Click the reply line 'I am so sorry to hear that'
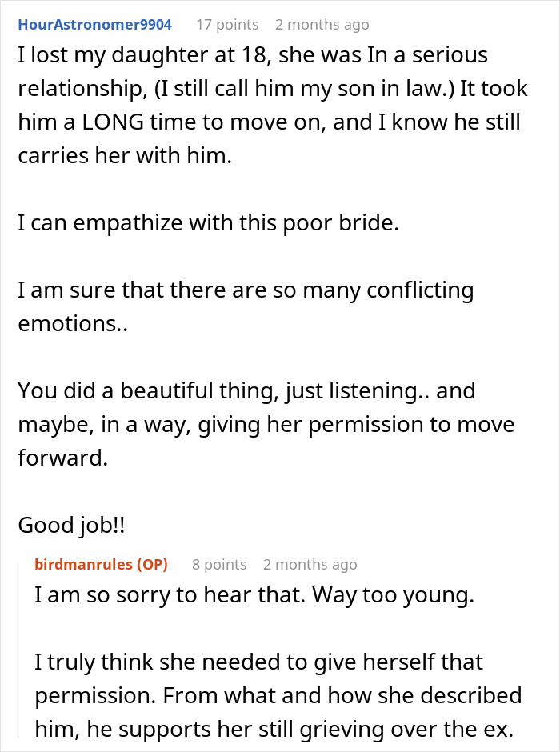The height and width of the screenshot is (752, 560). (x=254, y=595)
